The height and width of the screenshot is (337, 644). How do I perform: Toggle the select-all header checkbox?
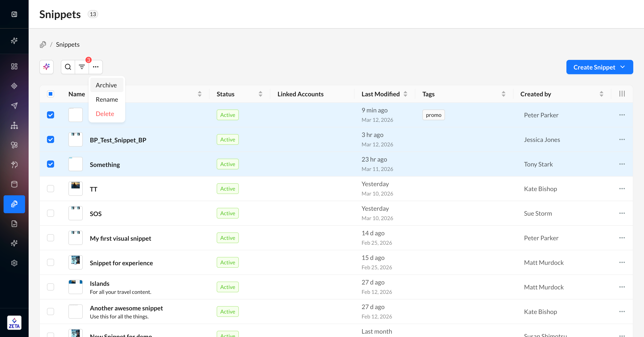coord(51,94)
